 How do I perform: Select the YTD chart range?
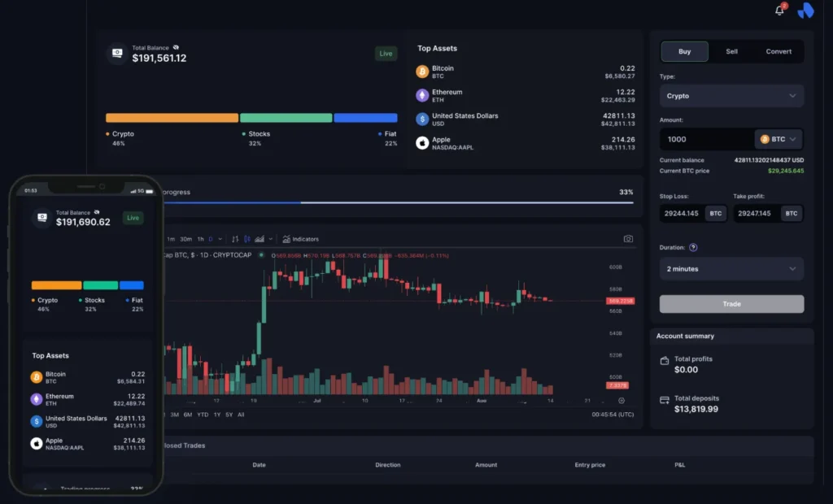[202, 415]
